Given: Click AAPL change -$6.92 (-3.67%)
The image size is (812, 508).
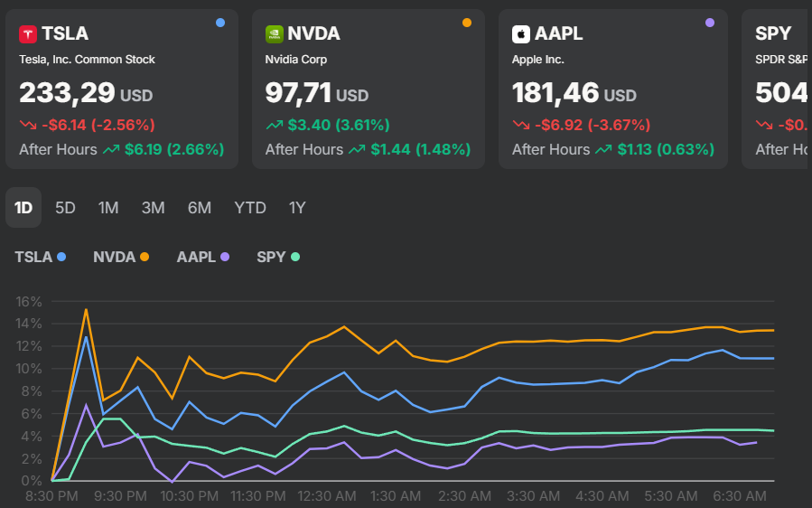Looking at the screenshot, I should pos(593,125).
